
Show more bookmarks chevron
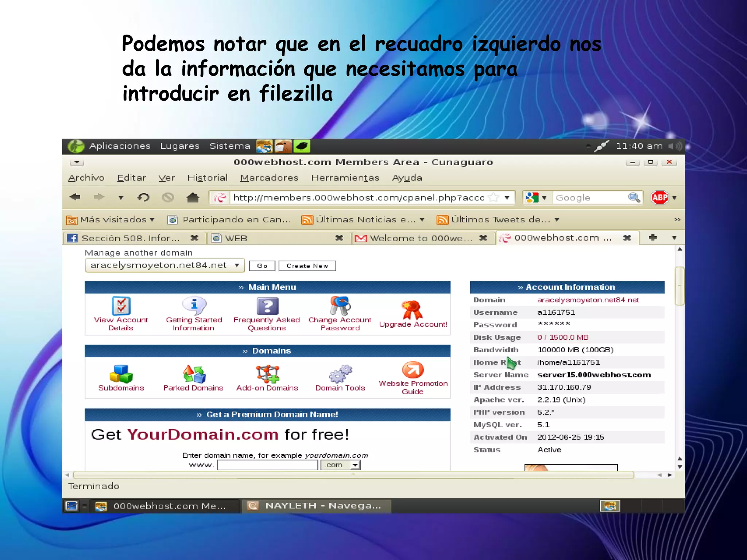677,219
